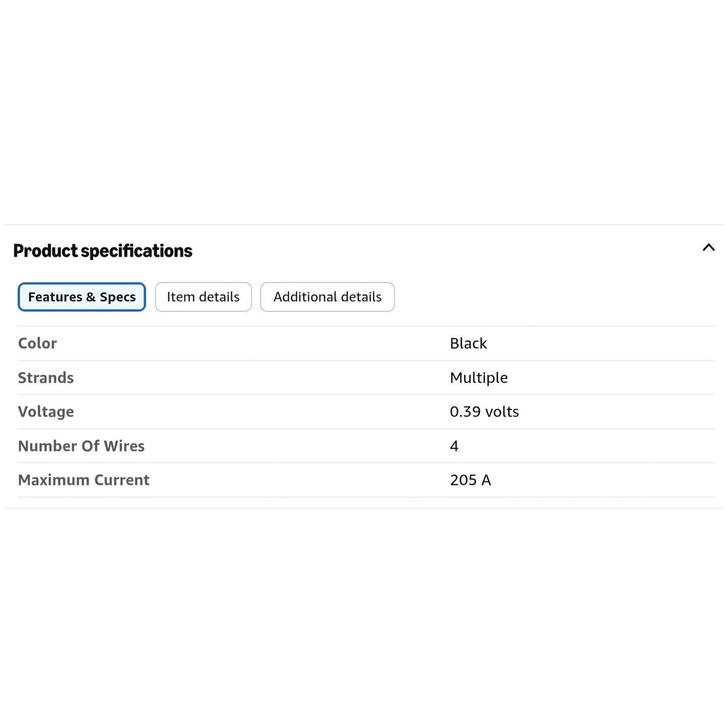
Task: Click the Number Of Wires label
Action: click(x=81, y=446)
